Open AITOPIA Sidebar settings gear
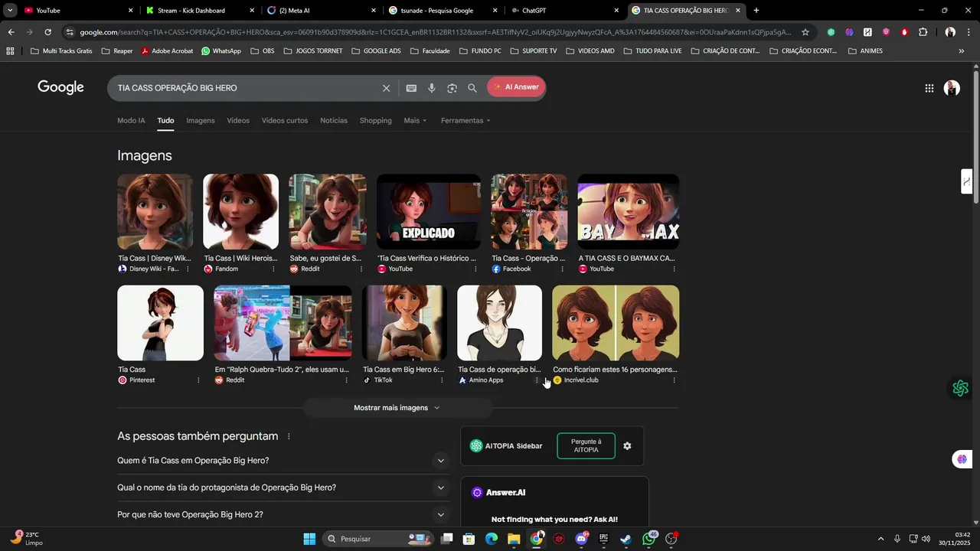The image size is (980, 551). [x=627, y=446]
